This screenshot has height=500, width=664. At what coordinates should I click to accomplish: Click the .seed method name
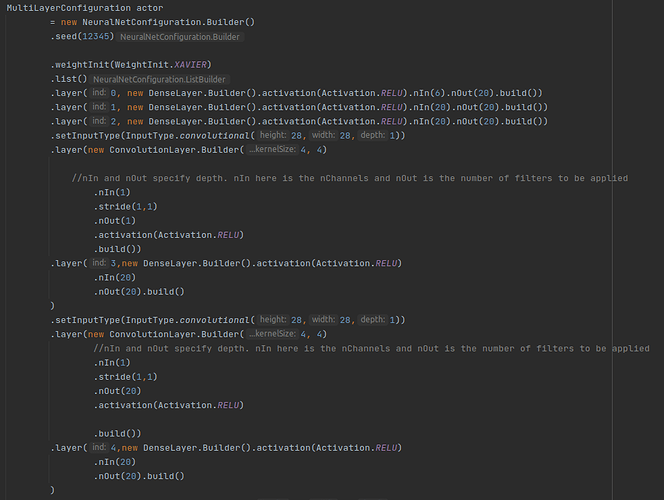pos(66,37)
